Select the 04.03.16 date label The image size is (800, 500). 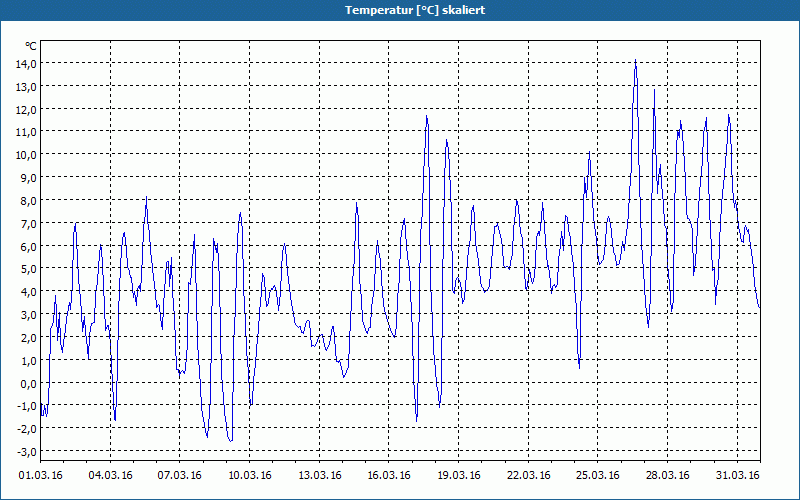coord(110,475)
